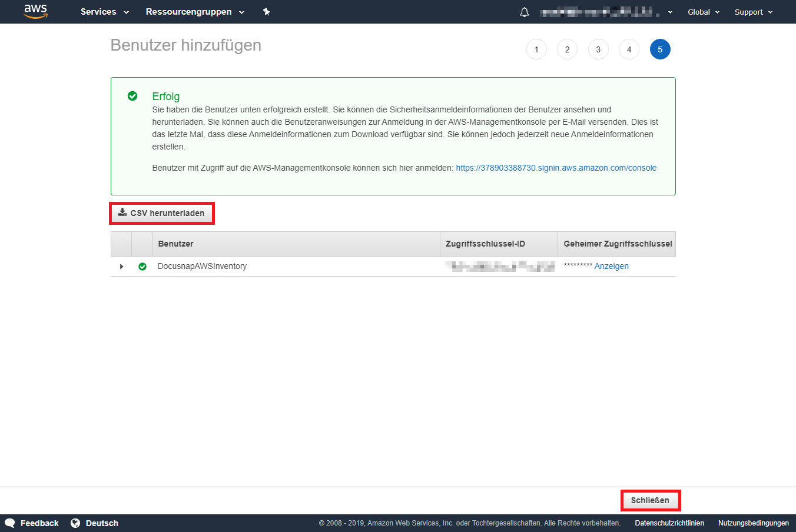Go to wizard step 4

coord(629,49)
